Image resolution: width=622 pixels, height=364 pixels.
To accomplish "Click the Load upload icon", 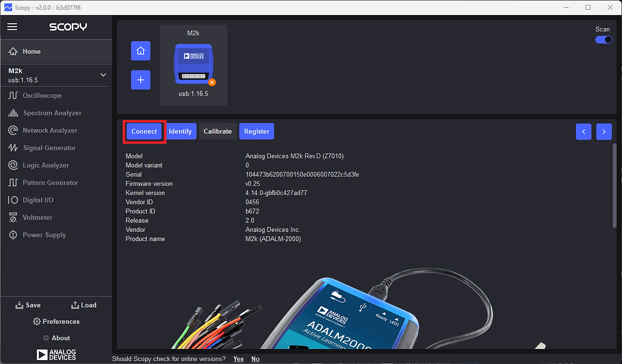I will point(75,305).
